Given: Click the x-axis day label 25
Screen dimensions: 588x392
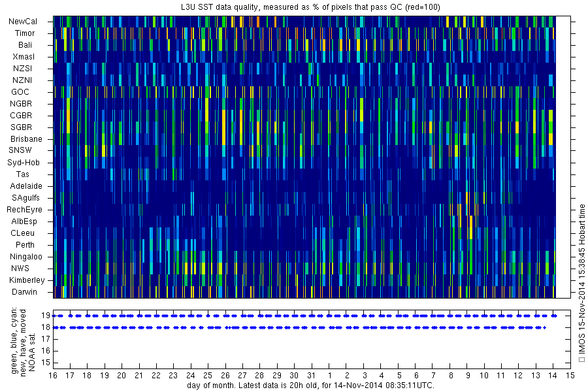Looking at the screenshot, I should tap(208, 376).
